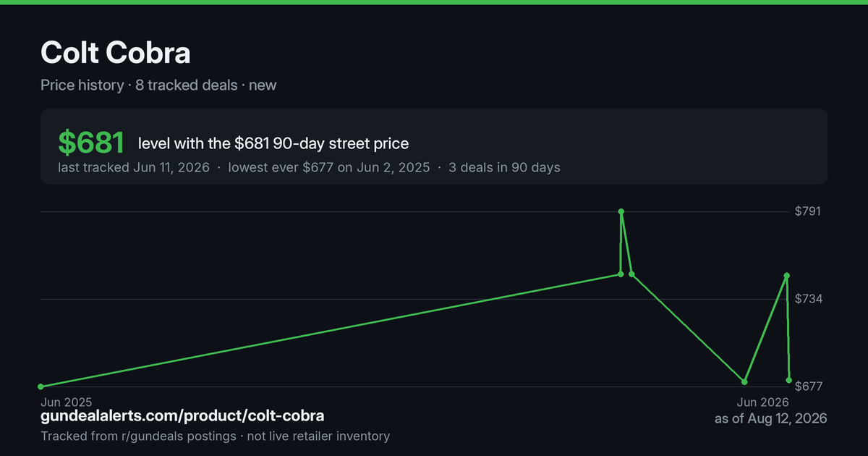This screenshot has height=456, width=868.
Task: Click the 'last tracked Jun 11, 2026' text
Action: pos(134,167)
